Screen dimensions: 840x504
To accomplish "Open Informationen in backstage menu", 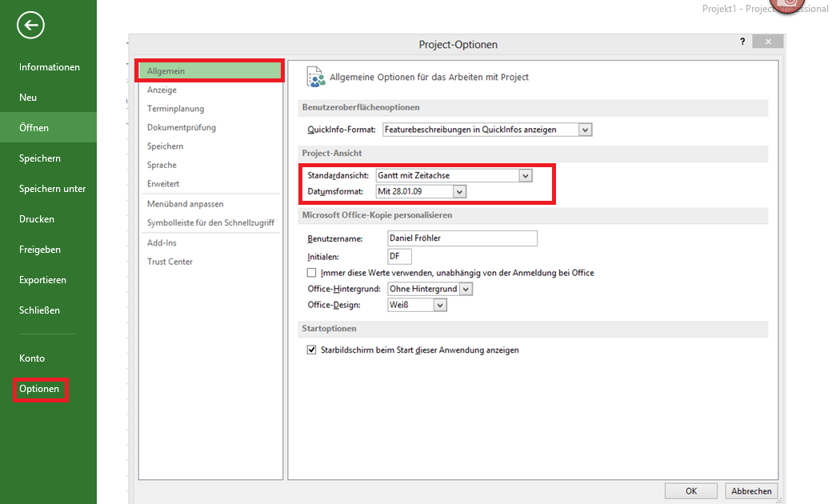I will click(x=49, y=67).
